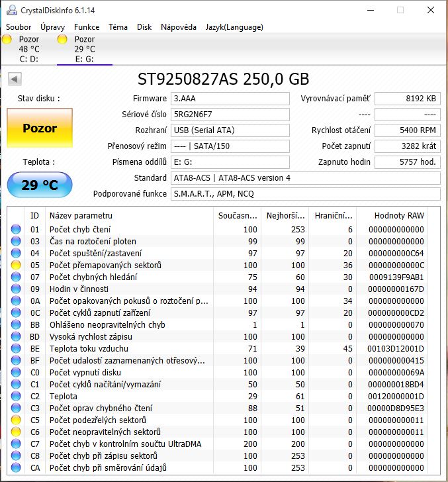Open the Funkce menu
This screenshot has height=482, width=448.
click(87, 27)
